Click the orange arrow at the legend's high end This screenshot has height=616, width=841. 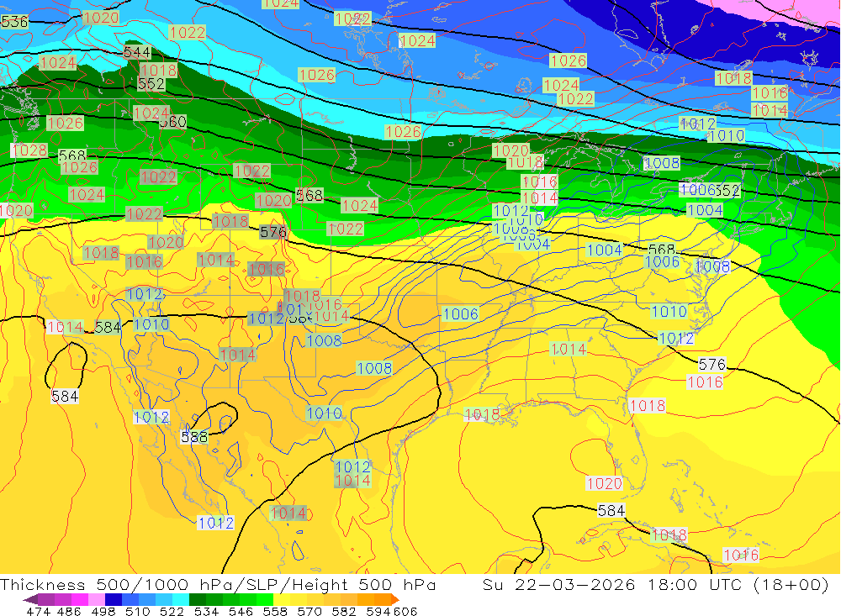[395, 599]
